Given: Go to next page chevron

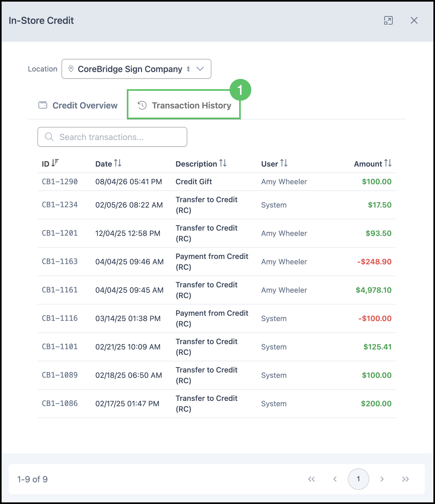Looking at the screenshot, I should [382, 479].
